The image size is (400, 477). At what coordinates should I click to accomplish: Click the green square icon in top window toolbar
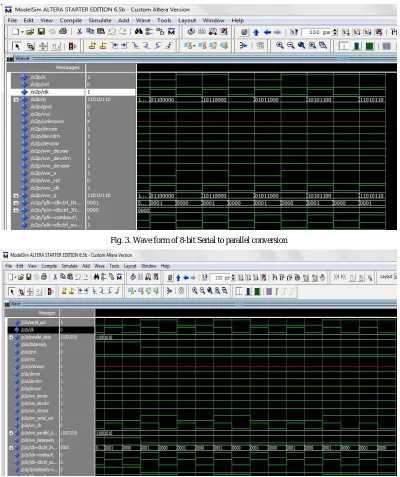point(369,46)
